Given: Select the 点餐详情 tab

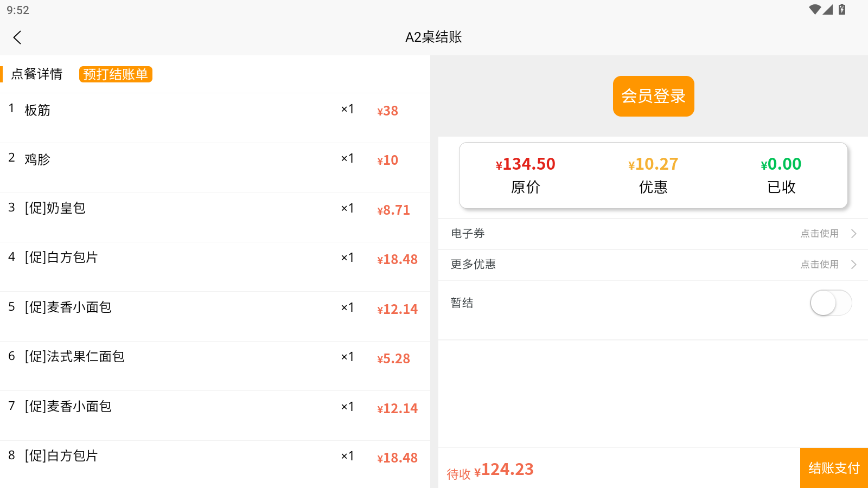Looking at the screenshot, I should pyautogui.click(x=37, y=74).
